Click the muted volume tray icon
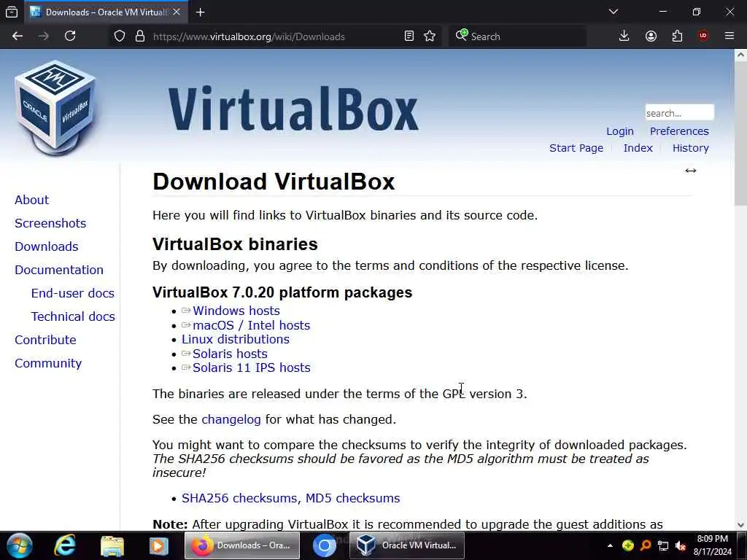 tap(681, 545)
